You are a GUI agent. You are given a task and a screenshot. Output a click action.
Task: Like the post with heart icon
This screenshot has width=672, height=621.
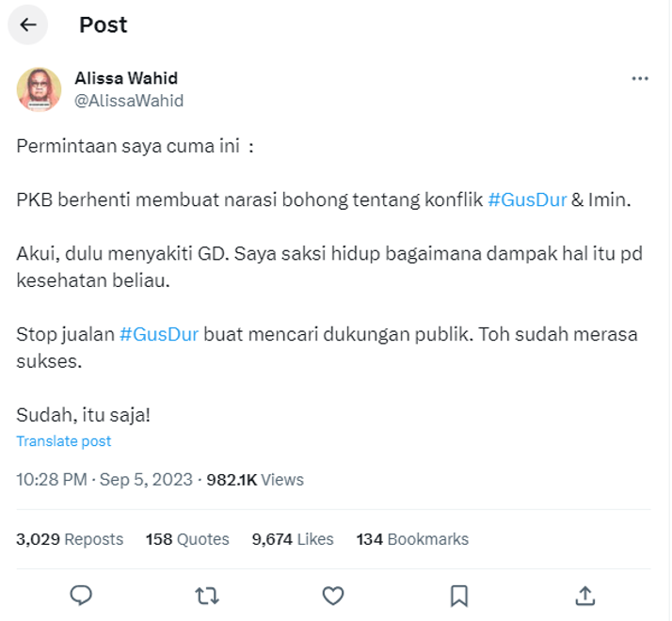tap(332, 595)
